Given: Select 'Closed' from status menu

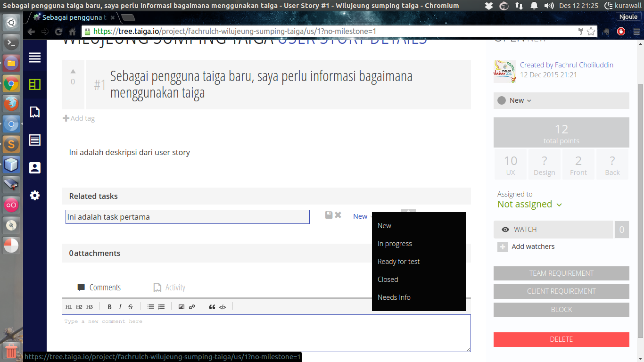Looking at the screenshot, I should click(388, 279).
